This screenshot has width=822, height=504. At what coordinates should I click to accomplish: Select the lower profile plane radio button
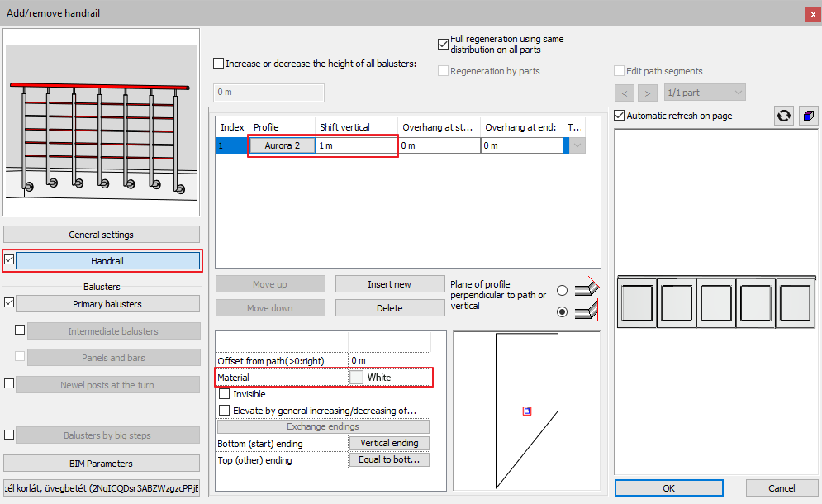pos(563,312)
